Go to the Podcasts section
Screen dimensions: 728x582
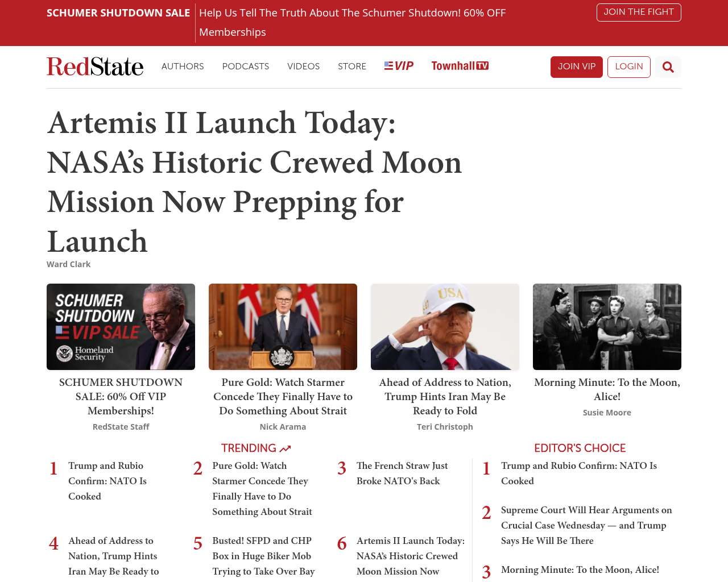point(246,66)
